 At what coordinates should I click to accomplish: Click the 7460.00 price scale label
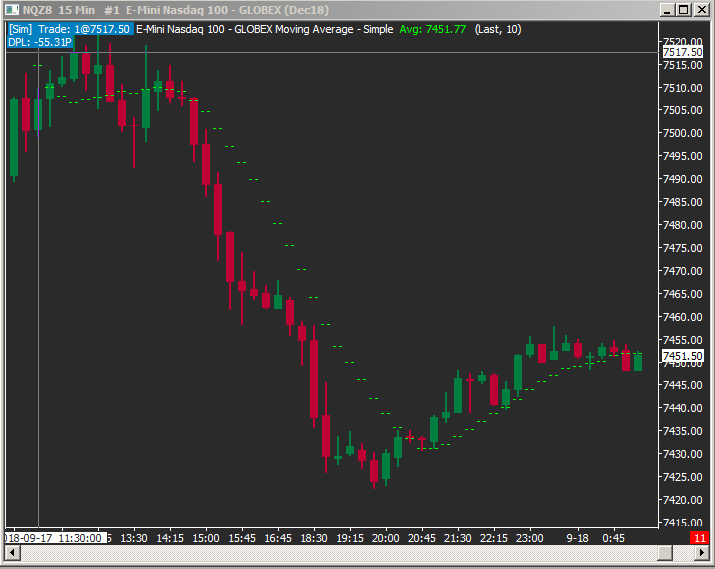(x=682, y=316)
